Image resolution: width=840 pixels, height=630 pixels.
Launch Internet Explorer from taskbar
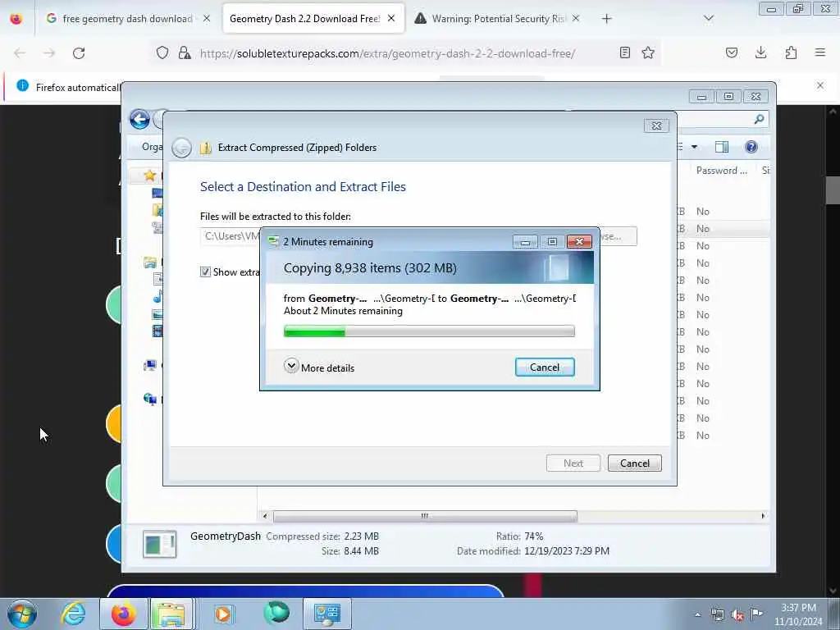pos(73,614)
